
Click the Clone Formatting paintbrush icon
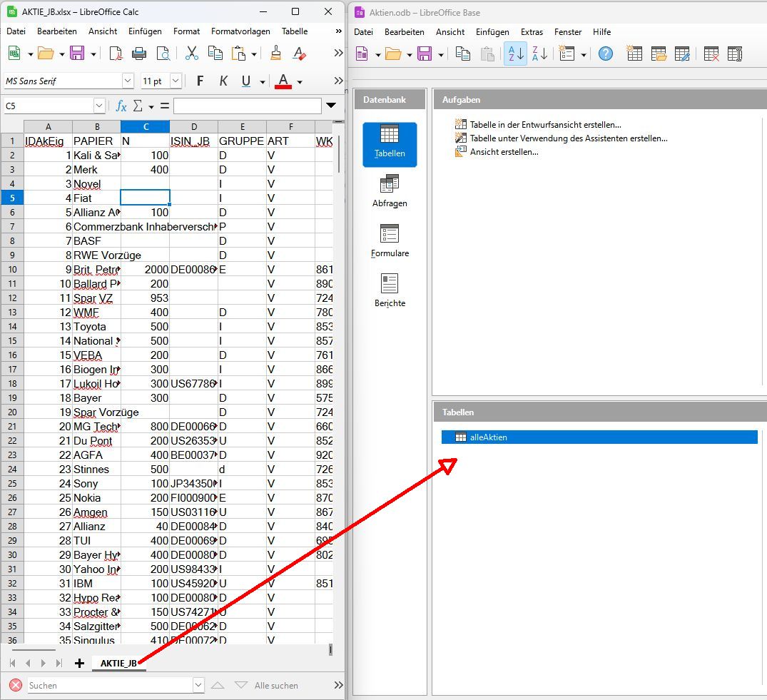point(276,54)
